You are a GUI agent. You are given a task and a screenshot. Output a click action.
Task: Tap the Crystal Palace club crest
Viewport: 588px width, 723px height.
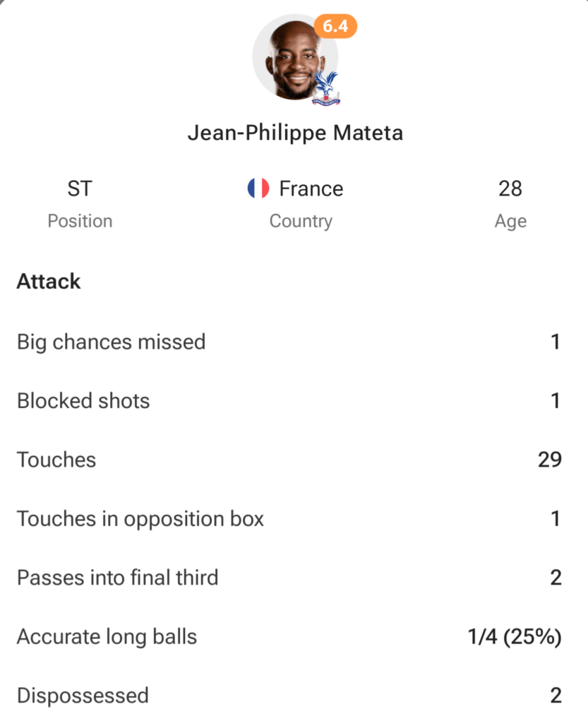tap(325, 88)
